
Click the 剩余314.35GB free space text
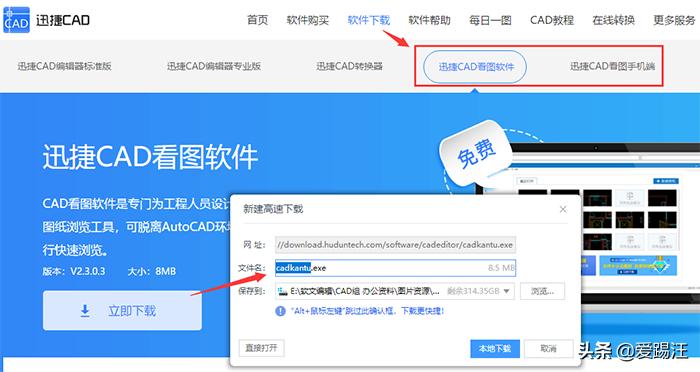[x=473, y=291]
